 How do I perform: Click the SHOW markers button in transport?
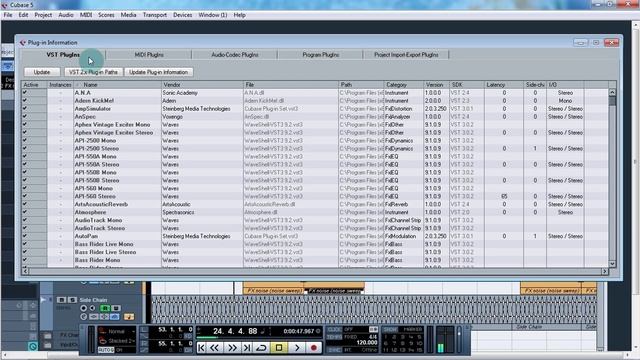(390, 329)
